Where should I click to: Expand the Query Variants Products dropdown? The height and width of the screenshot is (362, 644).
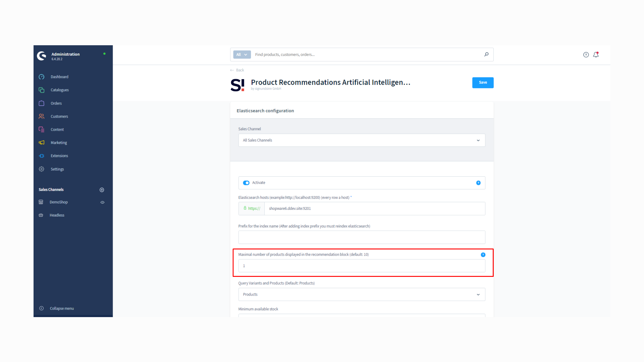tap(362, 294)
